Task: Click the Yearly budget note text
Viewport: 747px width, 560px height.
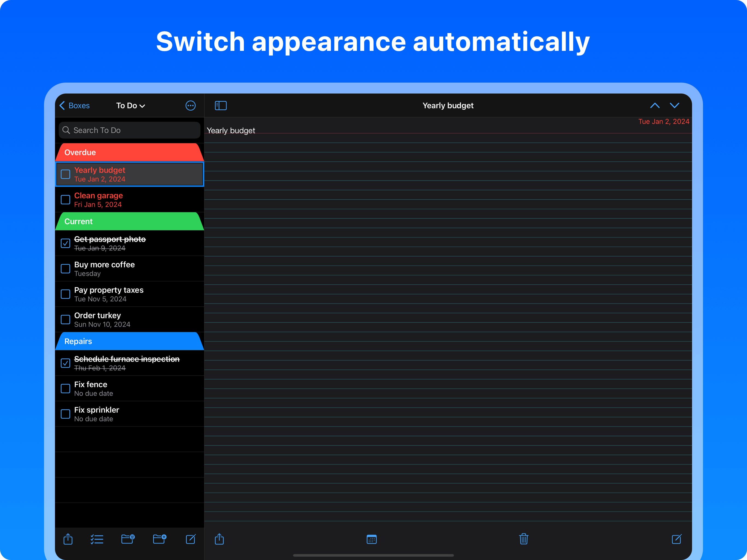Action: 231,130
